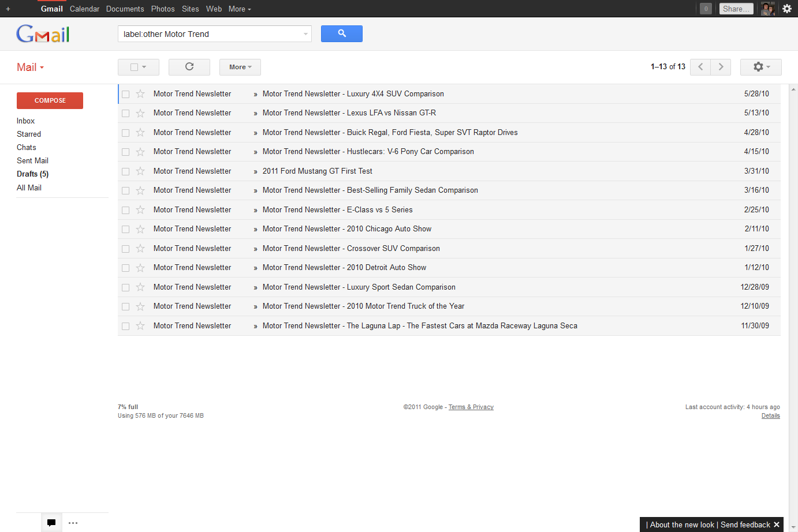Image resolution: width=798 pixels, height=532 pixels.
Task: Open Web from top bar
Action: pyautogui.click(x=214, y=9)
